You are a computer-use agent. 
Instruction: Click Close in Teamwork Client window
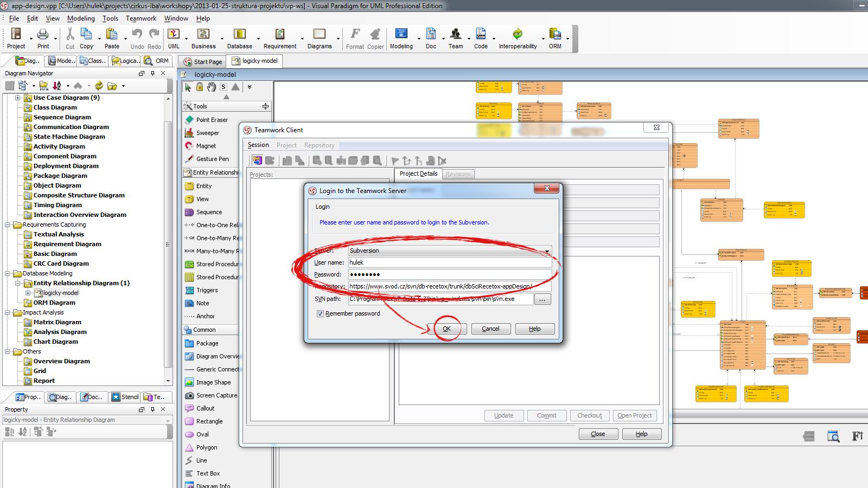click(x=598, y=434)
